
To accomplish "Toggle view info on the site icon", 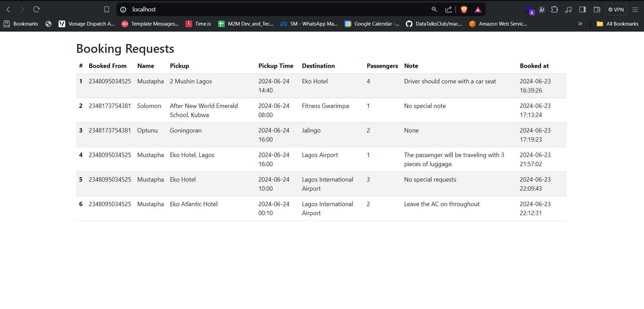I will 123,9.
